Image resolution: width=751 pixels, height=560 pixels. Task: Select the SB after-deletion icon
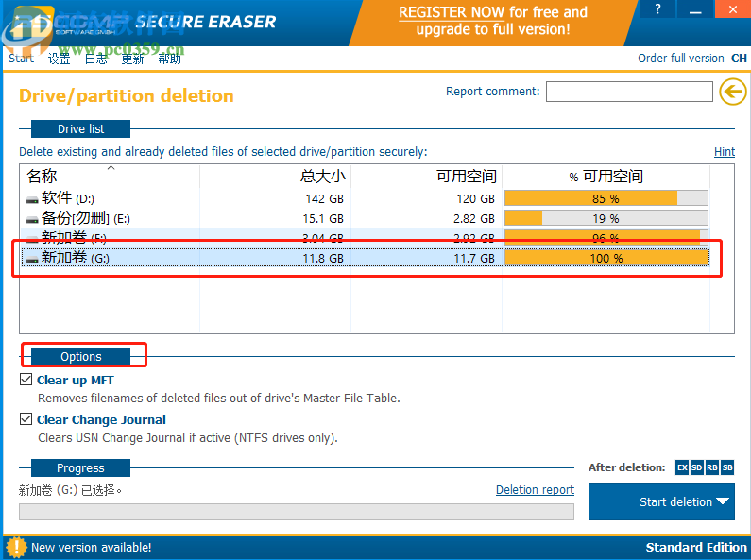727,467
